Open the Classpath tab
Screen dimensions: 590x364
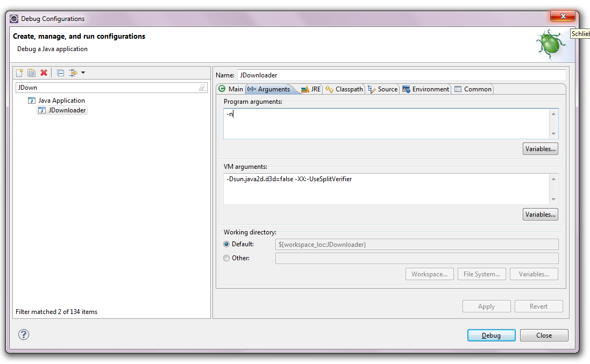344,89
